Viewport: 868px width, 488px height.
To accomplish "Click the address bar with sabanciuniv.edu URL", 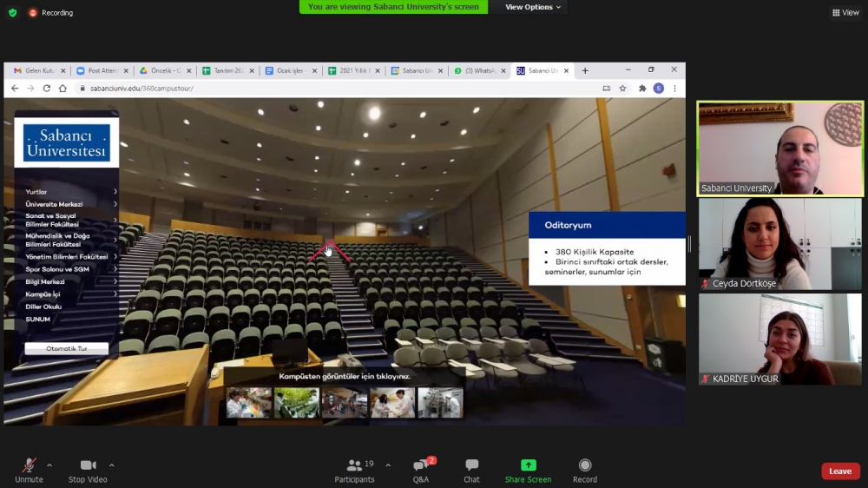I will (x=338, y=88).
